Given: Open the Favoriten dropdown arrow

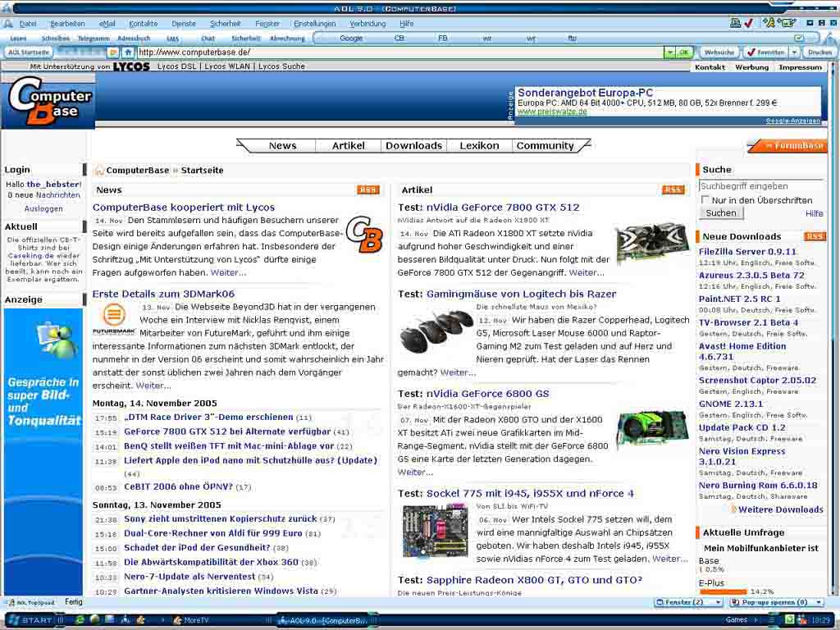Looking at the screenshot, I should click(x=794, y=52).
